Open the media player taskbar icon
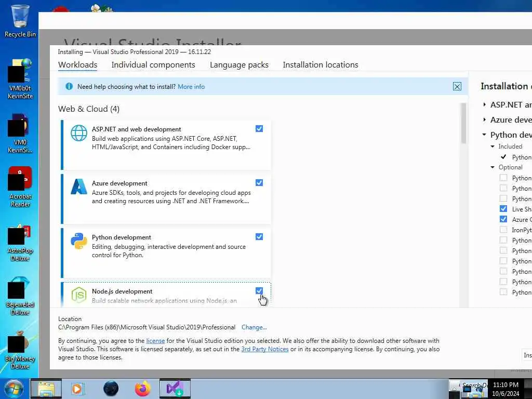Viewport: 532px width, 399px height. 78,389
